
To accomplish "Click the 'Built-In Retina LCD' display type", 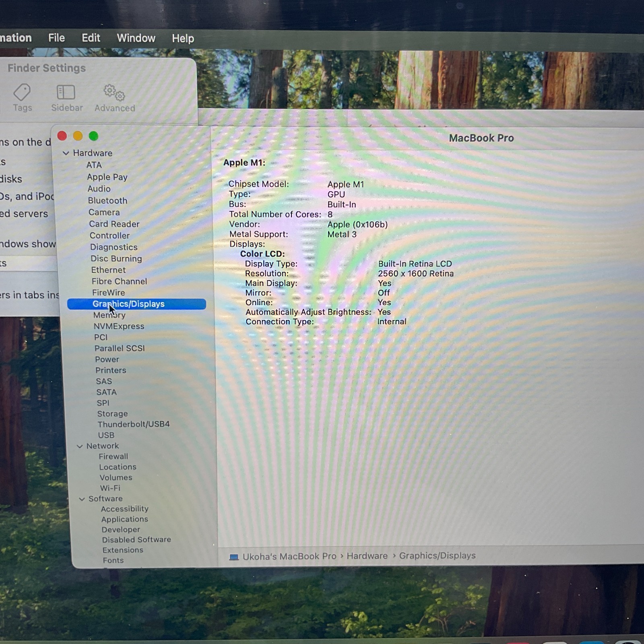I will click(x=415, y=264).
